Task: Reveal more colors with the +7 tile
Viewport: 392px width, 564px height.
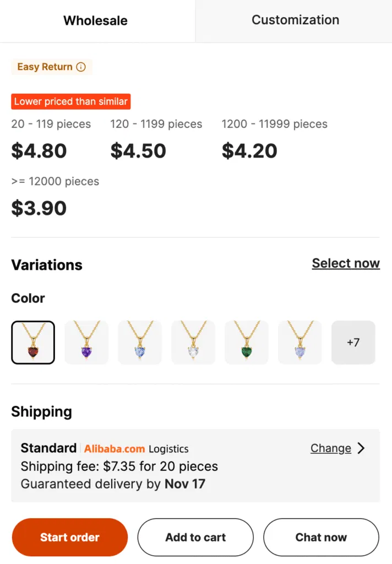Action: 353,342
